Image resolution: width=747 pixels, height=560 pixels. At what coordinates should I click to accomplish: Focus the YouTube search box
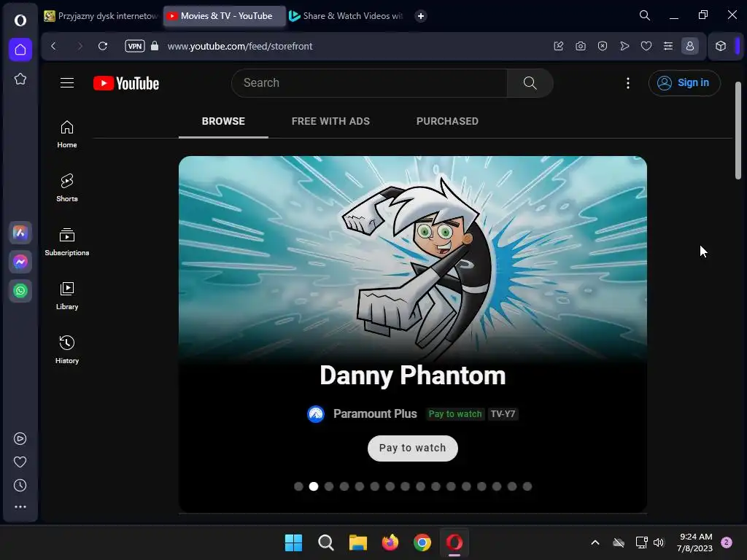369,83
